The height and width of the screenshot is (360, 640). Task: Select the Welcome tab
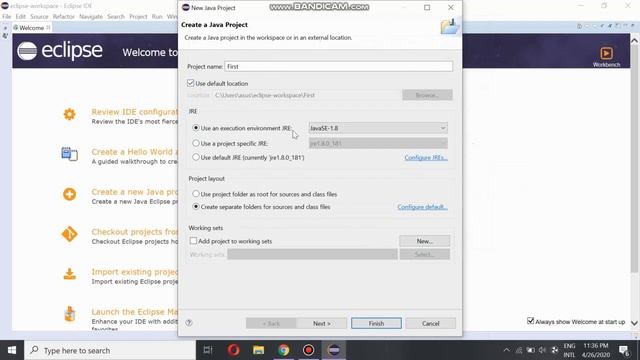click(x=31, y=28)
